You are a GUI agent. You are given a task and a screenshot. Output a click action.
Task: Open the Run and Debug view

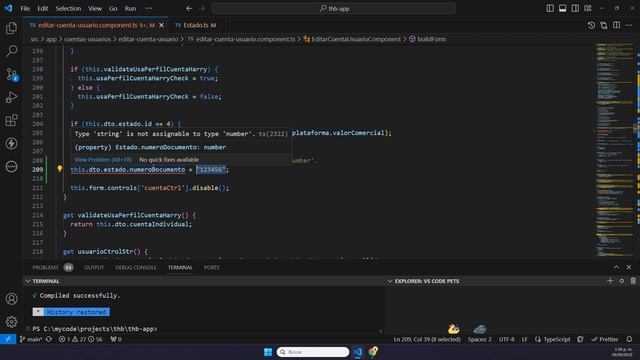pos(11,97)
